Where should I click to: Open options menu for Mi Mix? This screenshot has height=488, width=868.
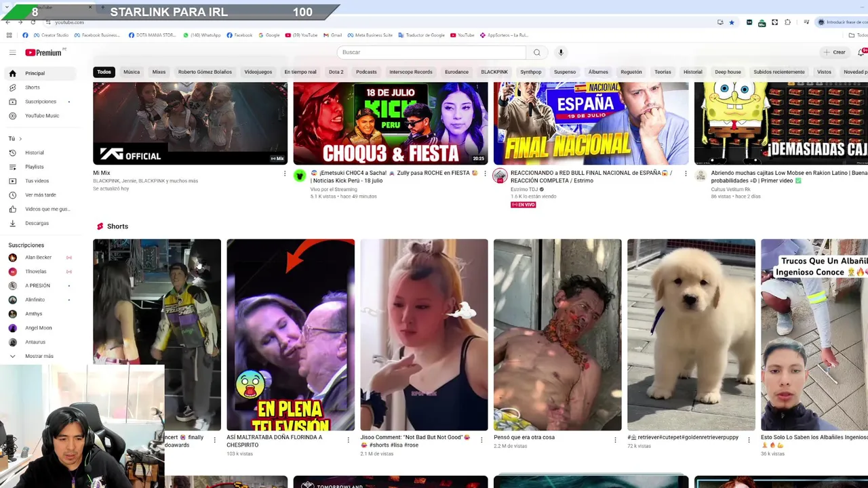click(x=285, y=174)
